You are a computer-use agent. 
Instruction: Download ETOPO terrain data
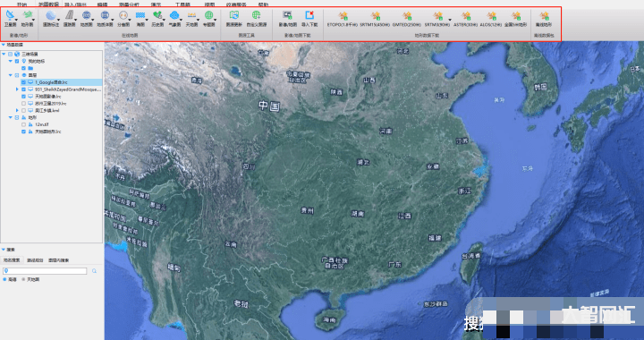coord(342,19)
